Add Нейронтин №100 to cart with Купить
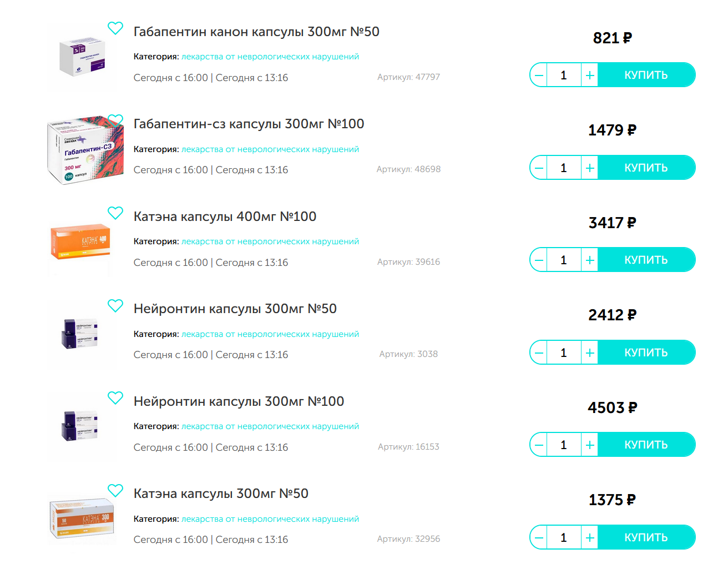The image size is (728, 569). (646, 445)
